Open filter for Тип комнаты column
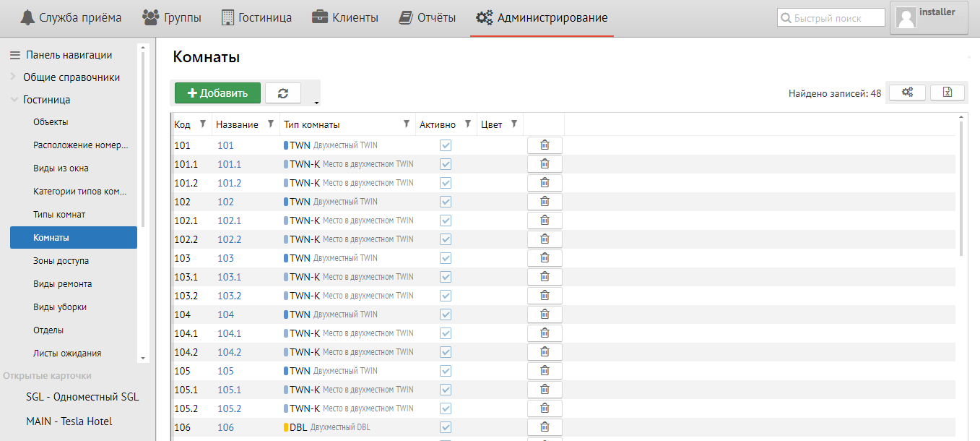The height and width of the screenshot is (441, 980). pyautogui.click(x=407, y=124)
